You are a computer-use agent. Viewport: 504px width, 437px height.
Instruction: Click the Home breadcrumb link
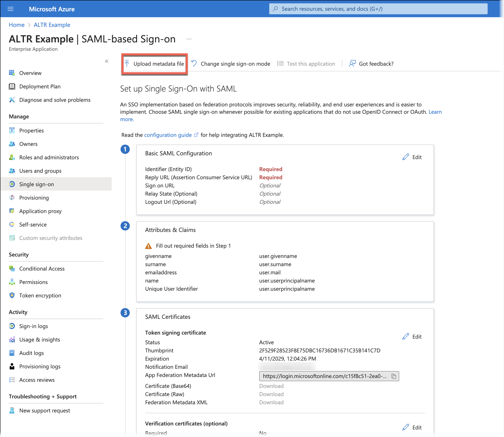[17, 25]
